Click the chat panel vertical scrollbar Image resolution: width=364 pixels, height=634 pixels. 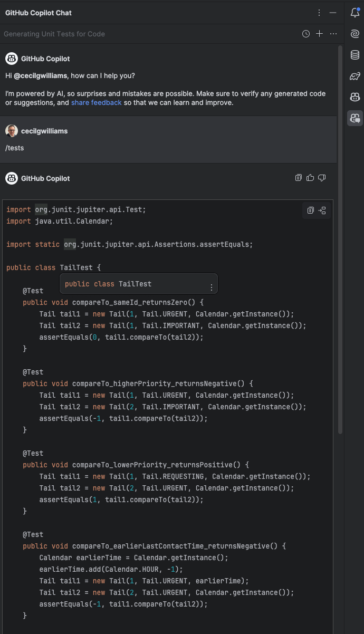(340, 240)
